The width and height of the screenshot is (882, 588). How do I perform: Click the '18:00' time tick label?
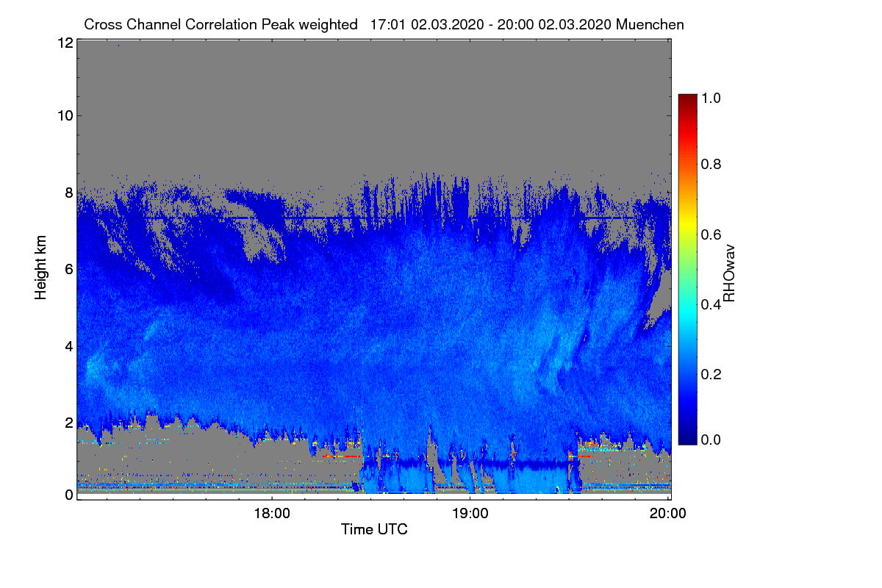coord(271,514)
